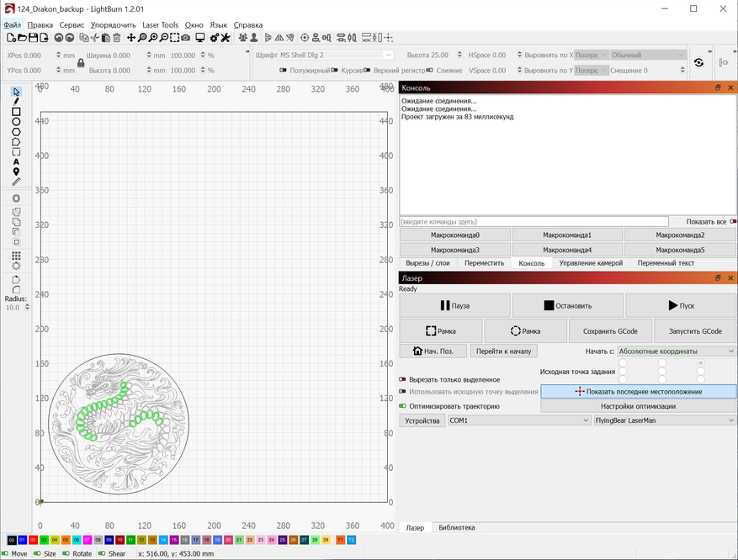Toggle the Move switch in status bar
Image resolution: width=738 pixels, height=560 pixels.
[5, 553]
